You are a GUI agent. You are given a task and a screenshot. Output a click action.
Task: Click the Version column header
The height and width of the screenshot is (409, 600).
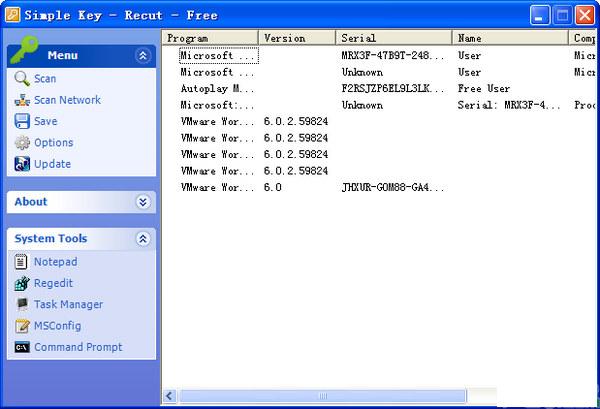coord(297,38)
